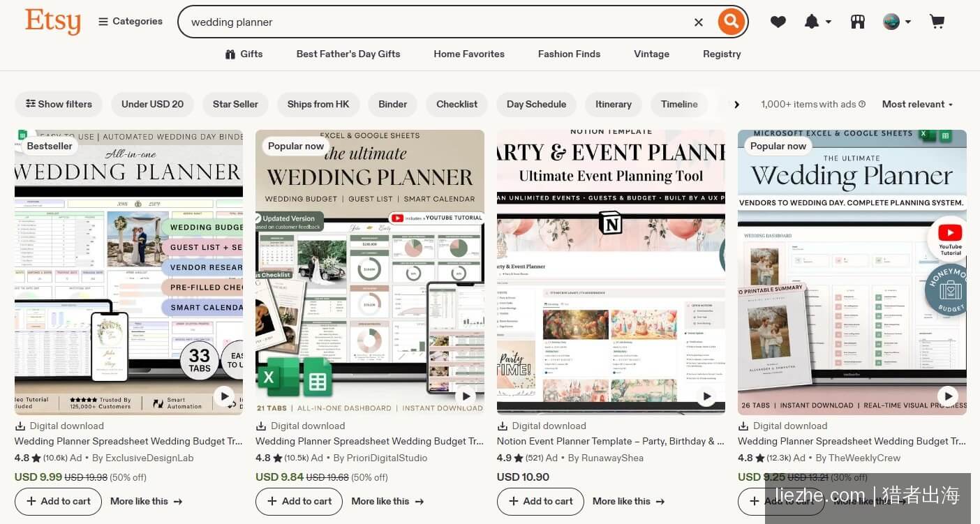980x524 pixels.
Task: Go to Gifts
Action: pos(244,54)
